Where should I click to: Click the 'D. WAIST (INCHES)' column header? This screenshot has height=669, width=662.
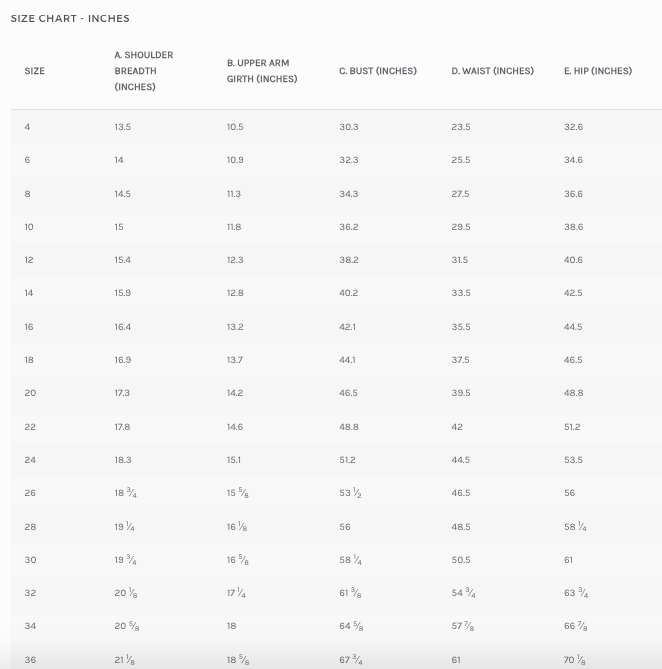[x=492, y=71]
